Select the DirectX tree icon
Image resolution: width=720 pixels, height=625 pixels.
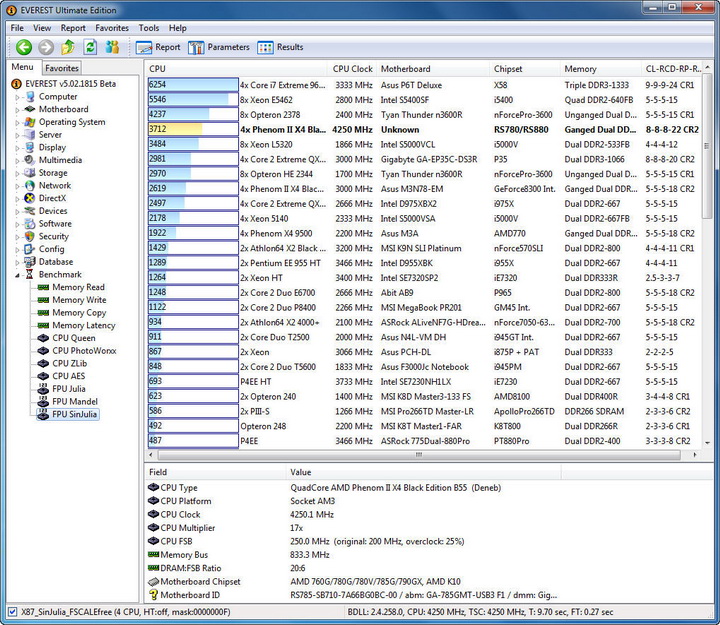[30, 198]
